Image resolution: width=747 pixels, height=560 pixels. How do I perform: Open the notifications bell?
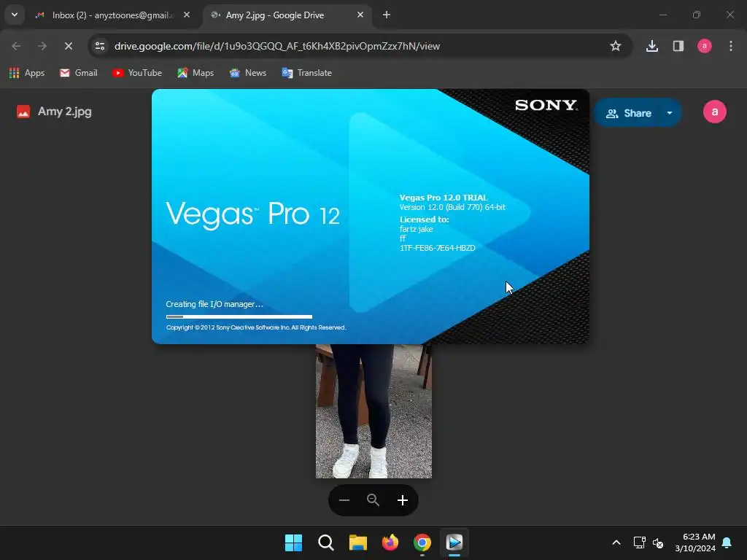(x=727, y=542)
